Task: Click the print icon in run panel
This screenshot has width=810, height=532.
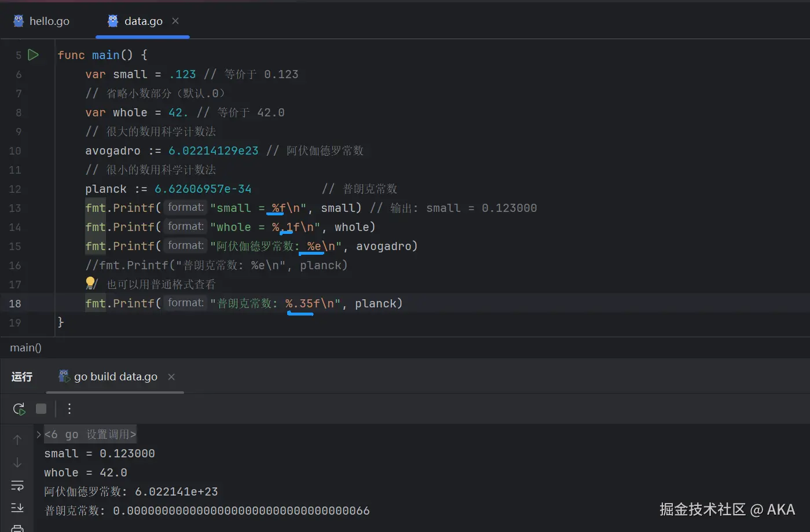Action: pos(17,528)
